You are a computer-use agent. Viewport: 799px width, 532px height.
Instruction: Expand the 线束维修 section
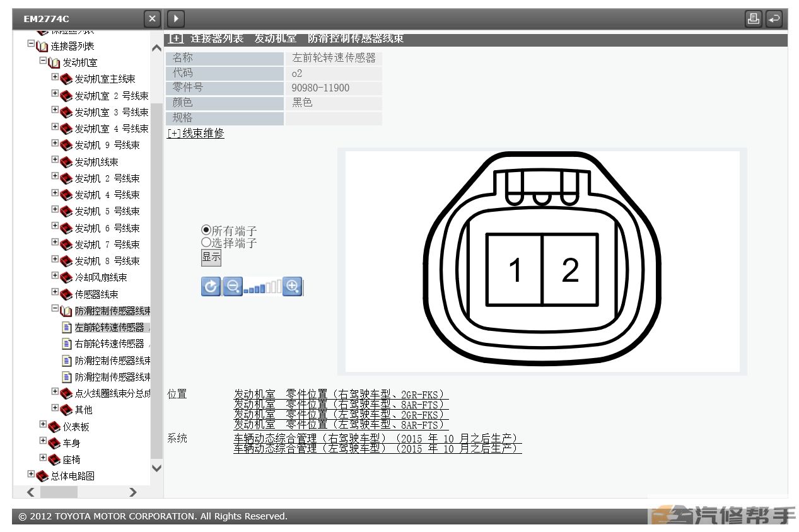(x=195, y=133)
